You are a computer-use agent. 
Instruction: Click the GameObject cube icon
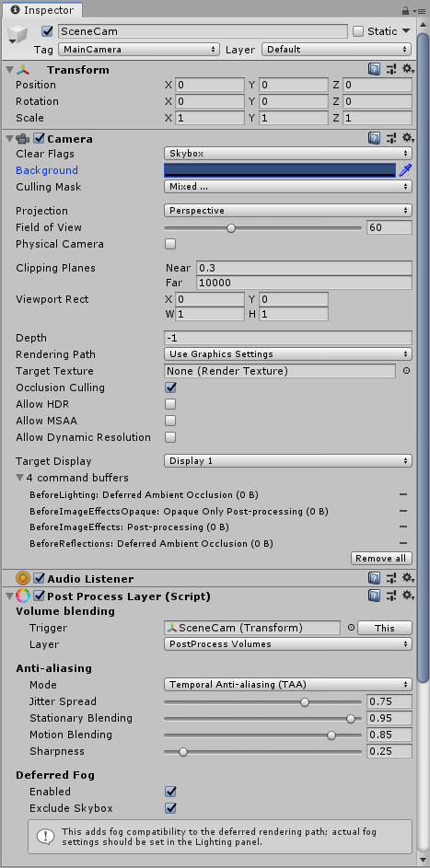(17, 35)
